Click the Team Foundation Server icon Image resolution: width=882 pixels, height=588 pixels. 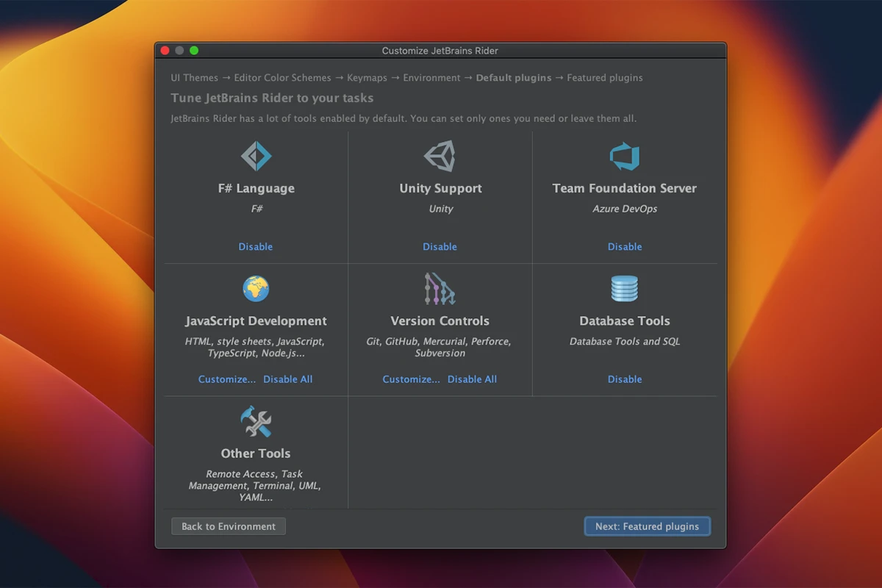click(625, 156)
